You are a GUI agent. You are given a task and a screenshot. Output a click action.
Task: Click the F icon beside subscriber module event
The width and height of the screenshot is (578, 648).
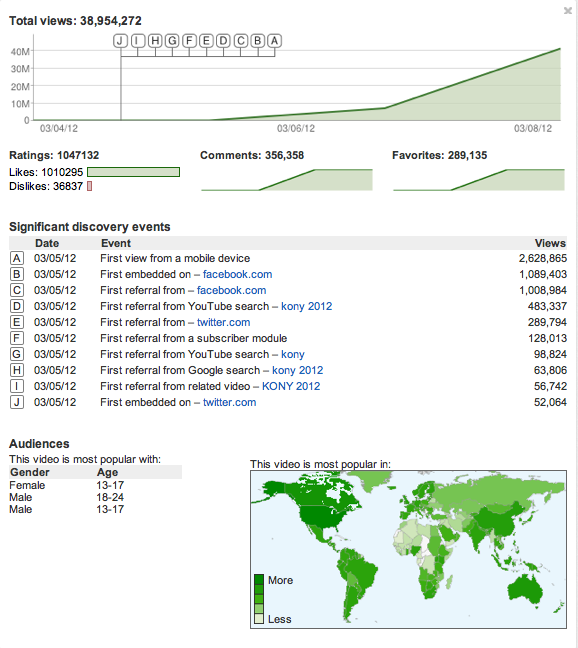17,338
